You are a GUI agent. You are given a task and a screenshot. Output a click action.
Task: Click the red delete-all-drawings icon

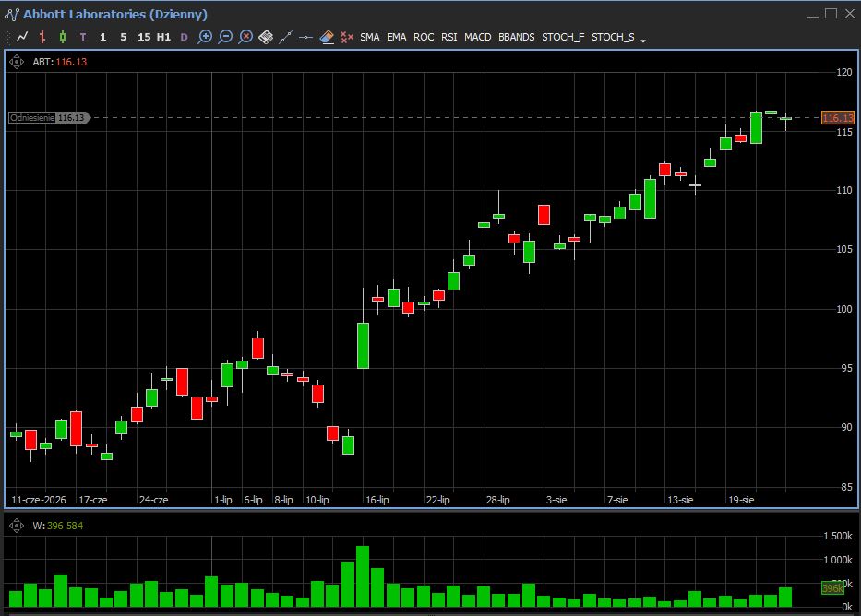346,37
